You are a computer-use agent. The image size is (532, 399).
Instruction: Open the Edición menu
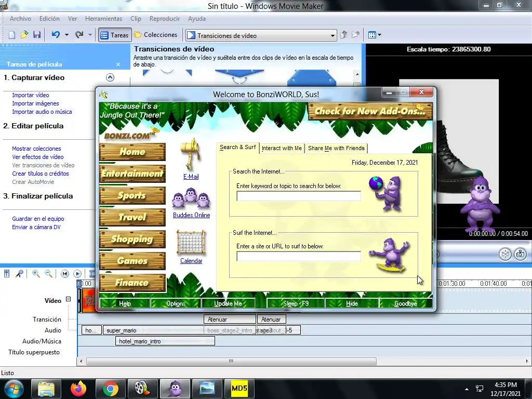coord(49,19)
